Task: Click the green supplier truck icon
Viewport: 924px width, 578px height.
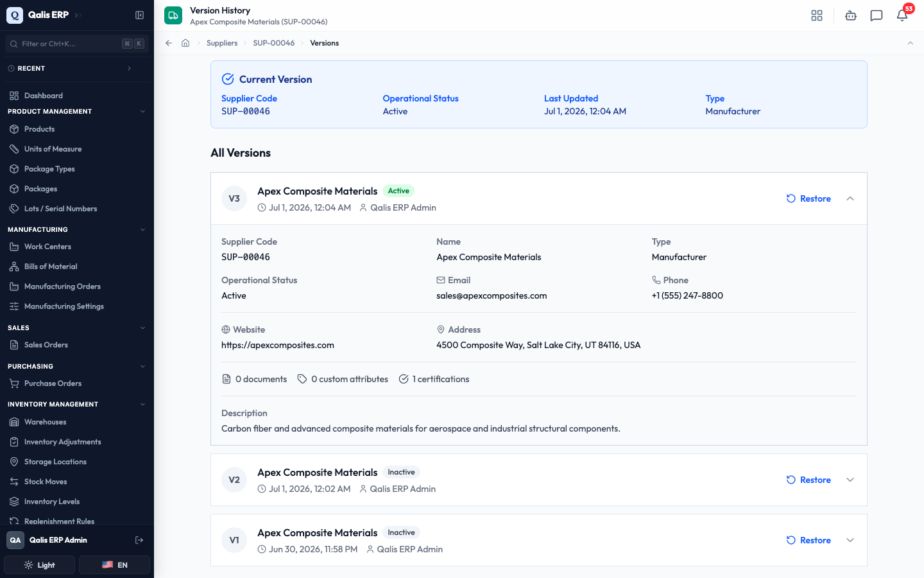Action: (173, 15)
